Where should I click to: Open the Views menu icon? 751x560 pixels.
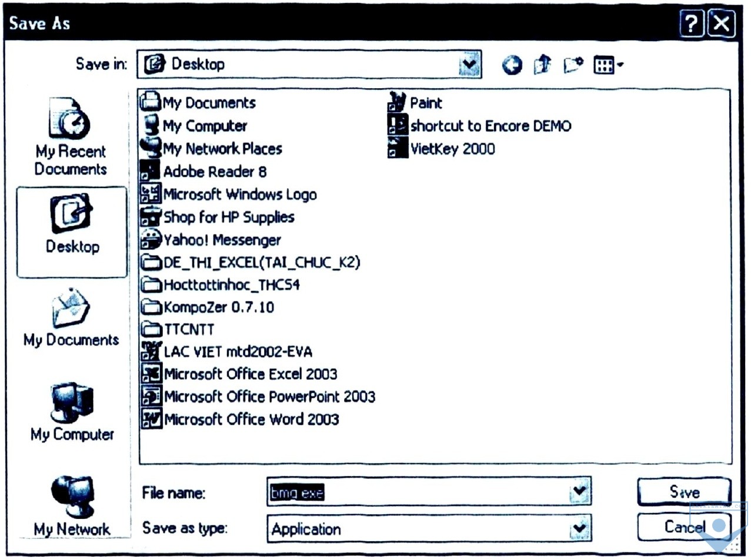coord(608,65)
